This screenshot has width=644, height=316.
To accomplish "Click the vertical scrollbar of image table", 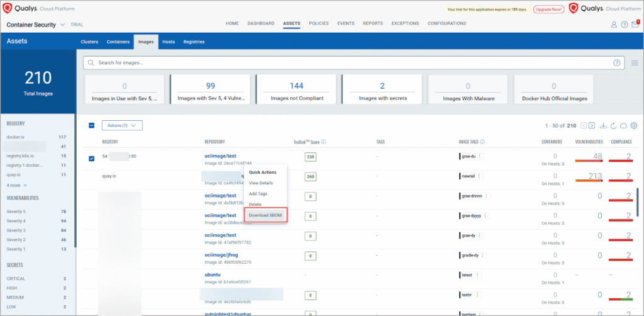I will click(638, 202).
